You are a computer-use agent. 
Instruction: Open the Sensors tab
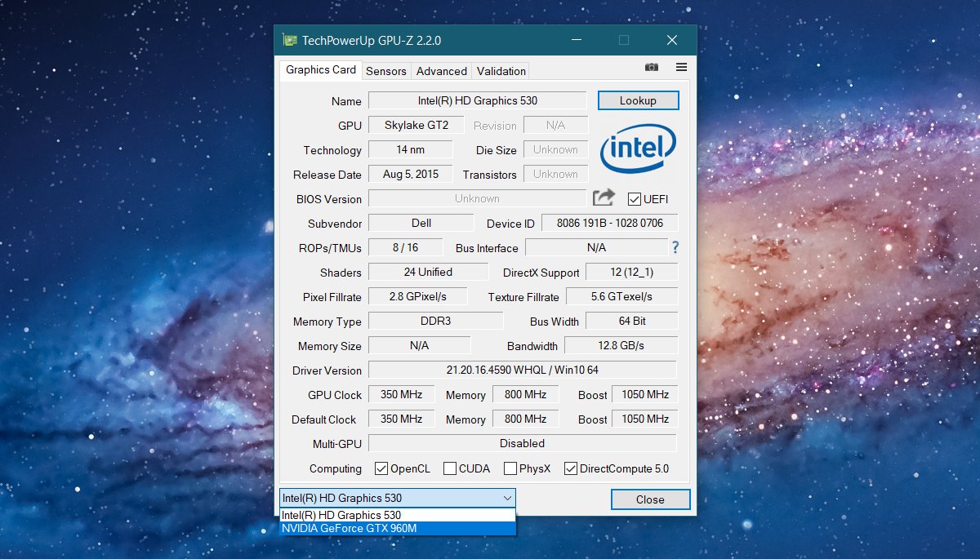[386, 71]
